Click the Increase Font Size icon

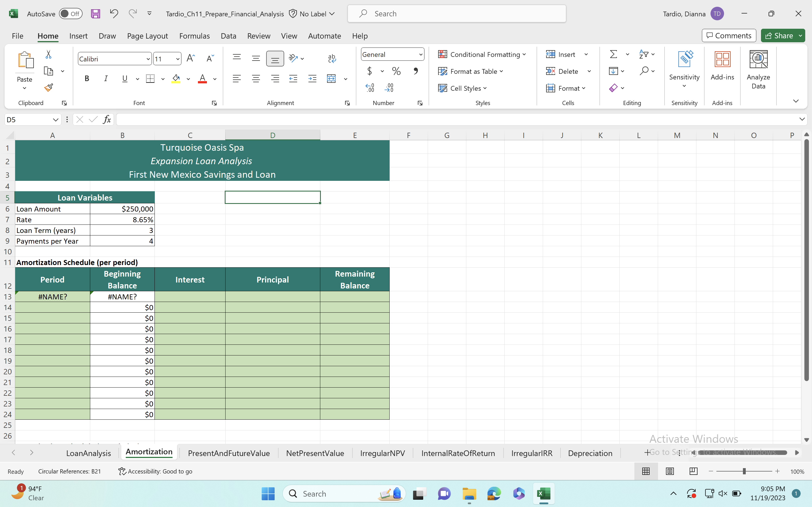(x=190, y=58)
